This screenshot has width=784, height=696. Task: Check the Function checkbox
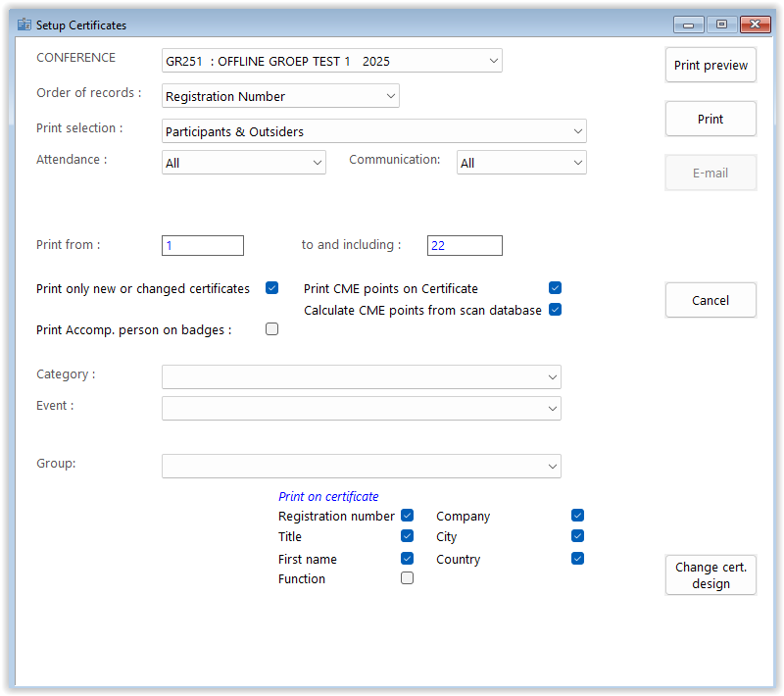click(x=407, y=578)
